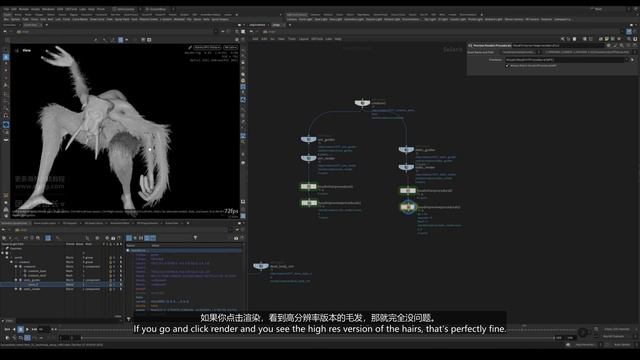
Task: Toggle the checkbox under the Procedural field
Action: pyautogui.click(x=507, y=65)
